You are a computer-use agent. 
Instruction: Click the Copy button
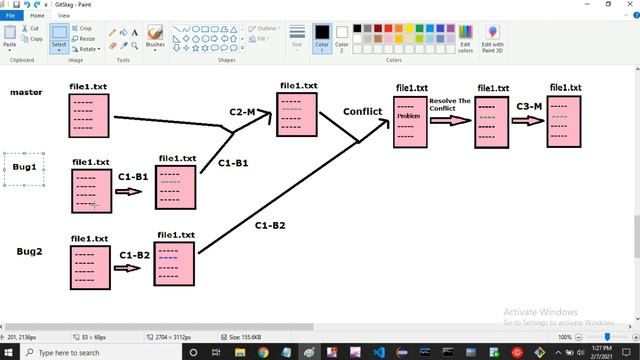(32, 39)
